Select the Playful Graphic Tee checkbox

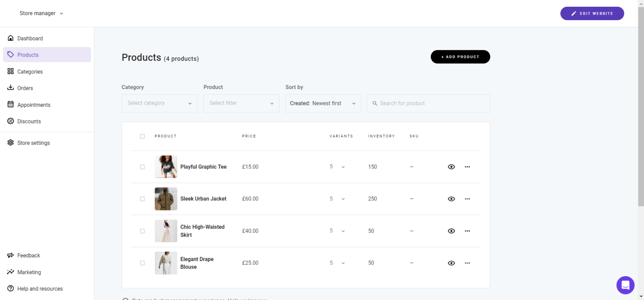(x=142, y=167)
